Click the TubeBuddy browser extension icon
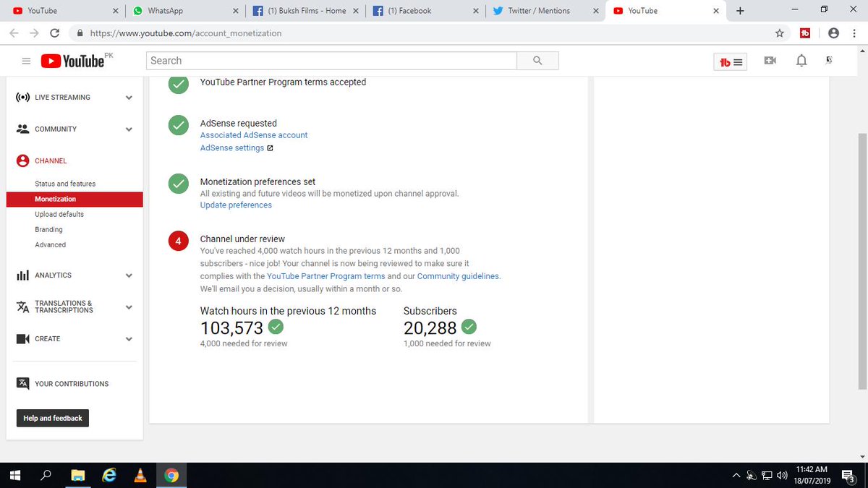 [805, 33]
